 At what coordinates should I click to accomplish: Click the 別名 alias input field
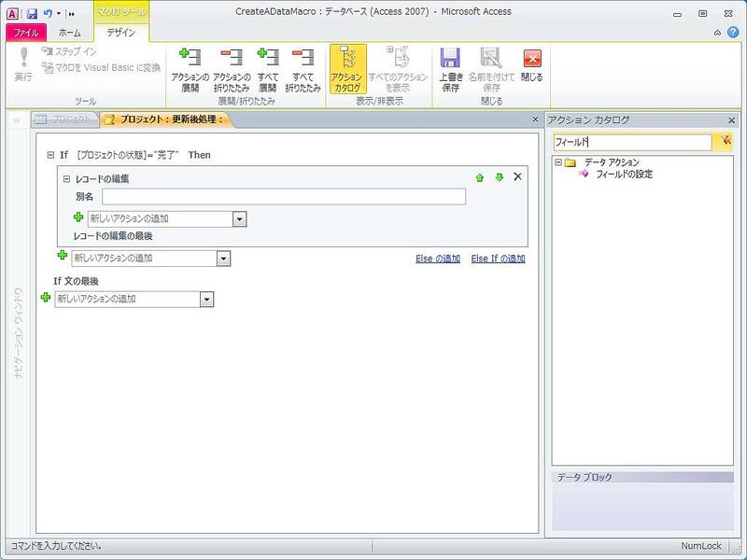click(284, 197)
